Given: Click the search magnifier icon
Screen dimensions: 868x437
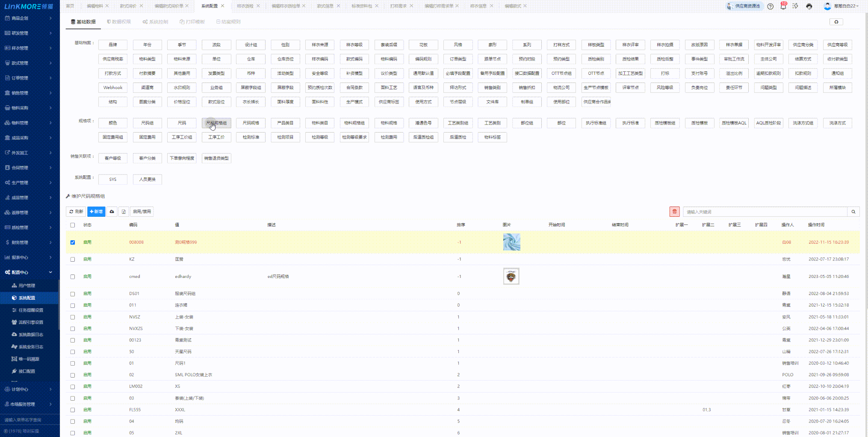Looking at the screenshot, I should click(x=853, y=212).
